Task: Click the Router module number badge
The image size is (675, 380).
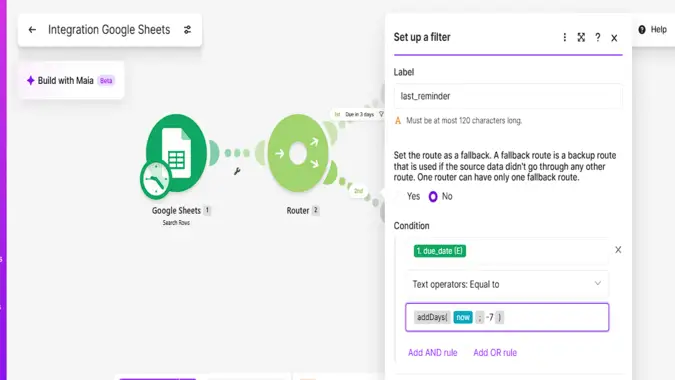Action: click(316, 210)
